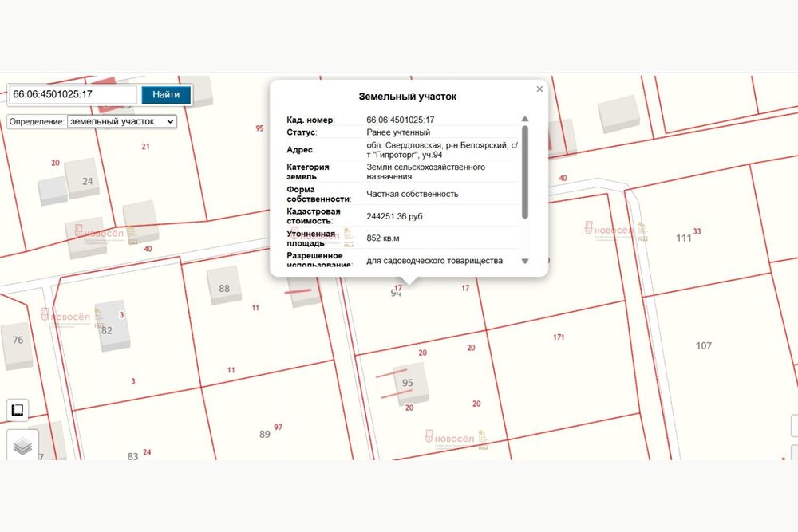Select building 88 on the map
Viewport: 798px width, 532px height.
point(224,287)
